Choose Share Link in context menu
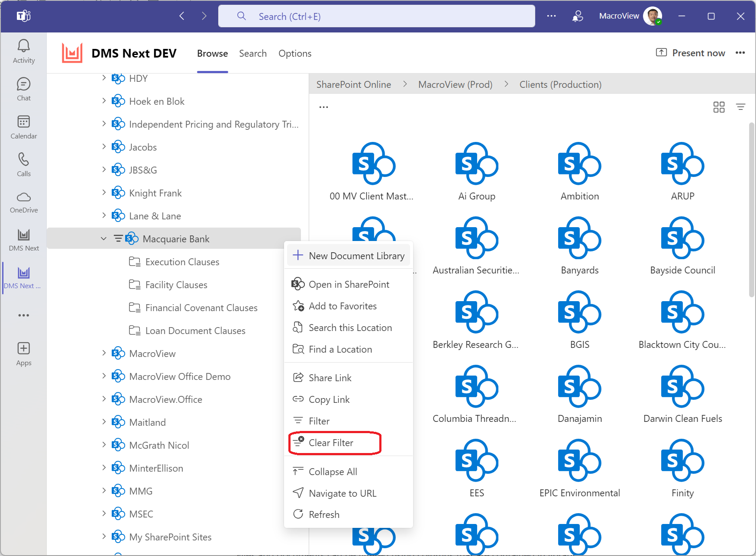Screen dimensions: 756x556 click(x=349, y=378)
